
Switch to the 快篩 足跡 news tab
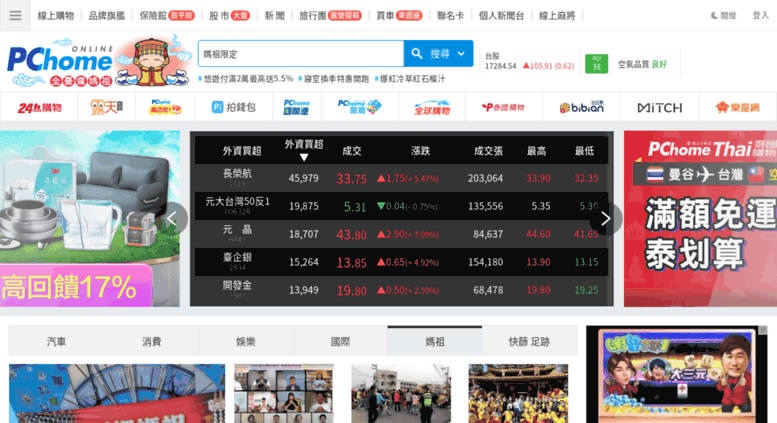[529, 341]
